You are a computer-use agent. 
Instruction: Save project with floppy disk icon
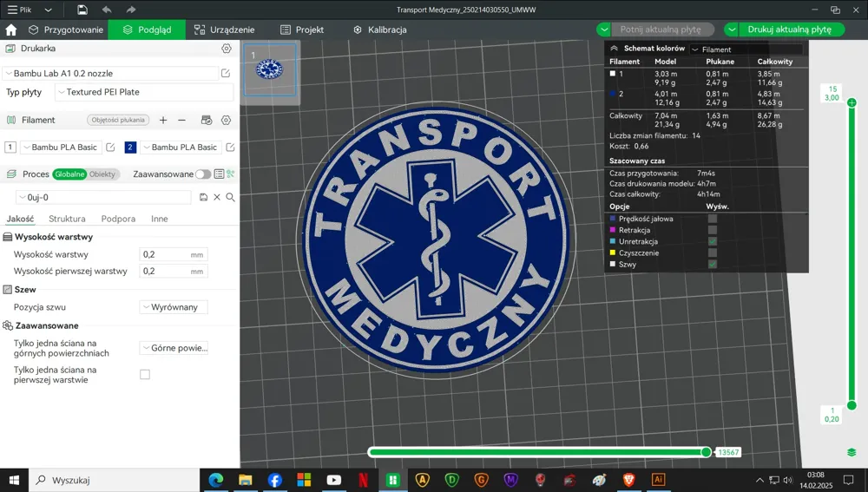pyautogui.click(x=82, y=10)
